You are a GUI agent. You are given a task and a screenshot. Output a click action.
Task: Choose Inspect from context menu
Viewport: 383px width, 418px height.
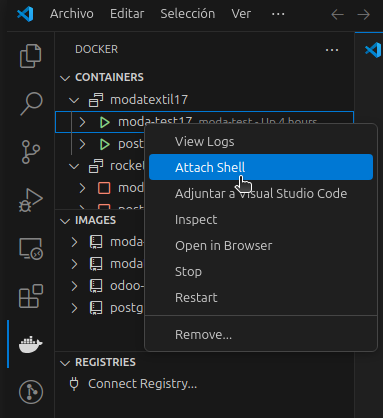pyautogui.click(x=261, y=219)
